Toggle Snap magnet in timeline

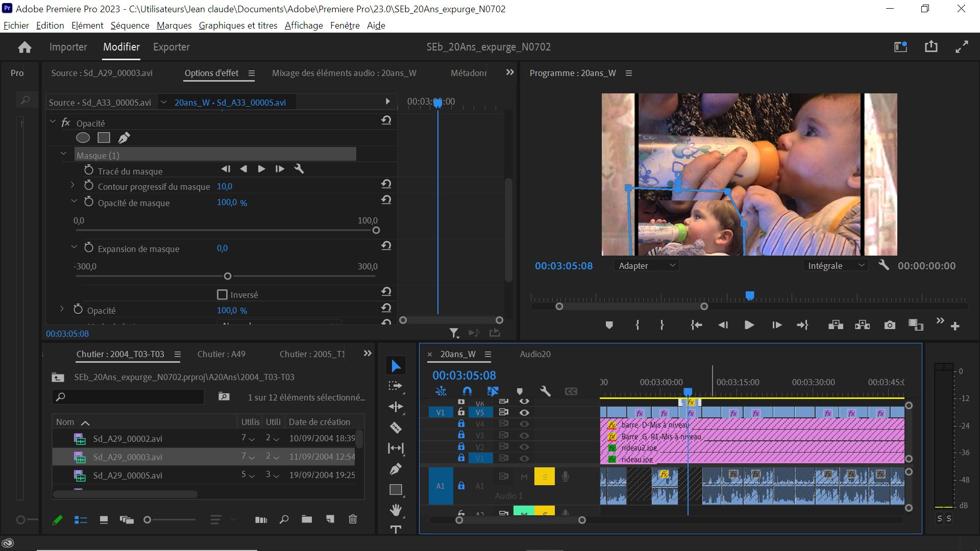click(x=467, y=391)
